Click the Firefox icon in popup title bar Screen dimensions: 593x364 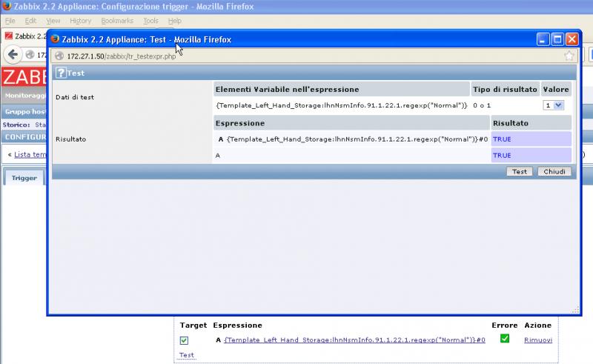tap(55, 39)
